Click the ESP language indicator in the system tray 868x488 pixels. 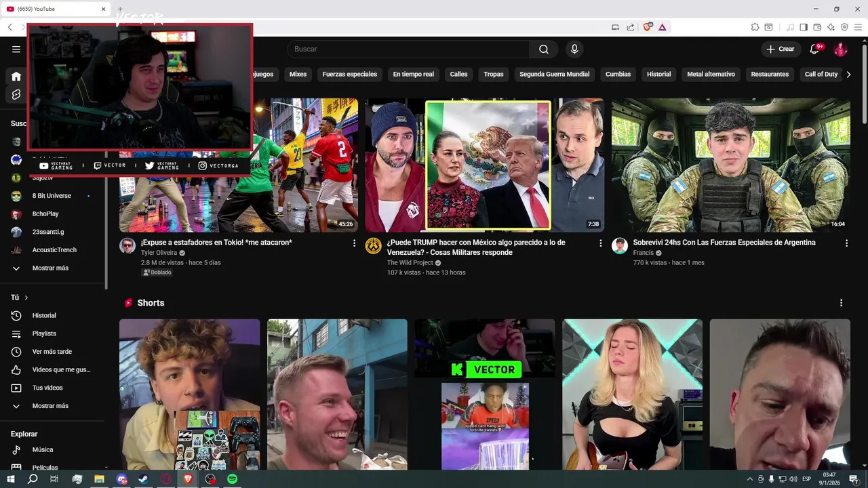[807, 479]
